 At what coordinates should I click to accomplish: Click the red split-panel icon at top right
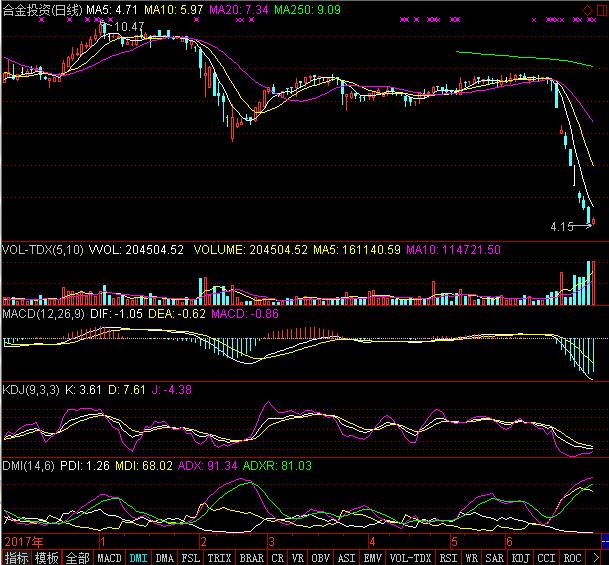click(x=601, y=10)
